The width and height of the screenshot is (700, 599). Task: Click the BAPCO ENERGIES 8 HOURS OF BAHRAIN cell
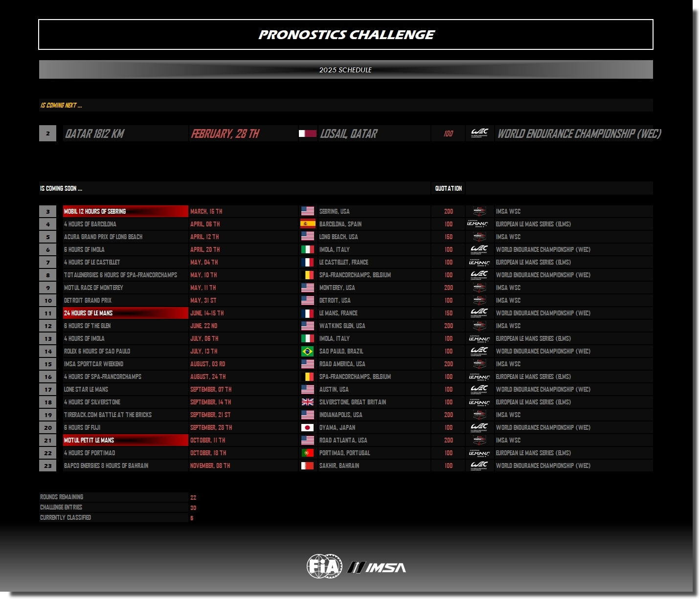point(126,466)
